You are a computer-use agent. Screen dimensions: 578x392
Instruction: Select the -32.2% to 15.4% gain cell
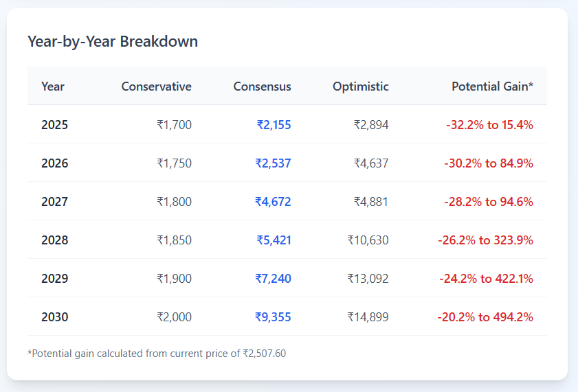tap(489, 125)
